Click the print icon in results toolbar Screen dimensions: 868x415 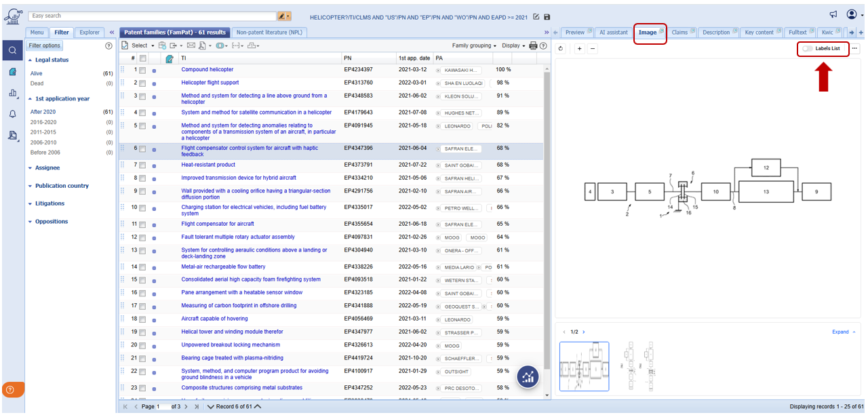pyautogui.click(x=533, y=45)
